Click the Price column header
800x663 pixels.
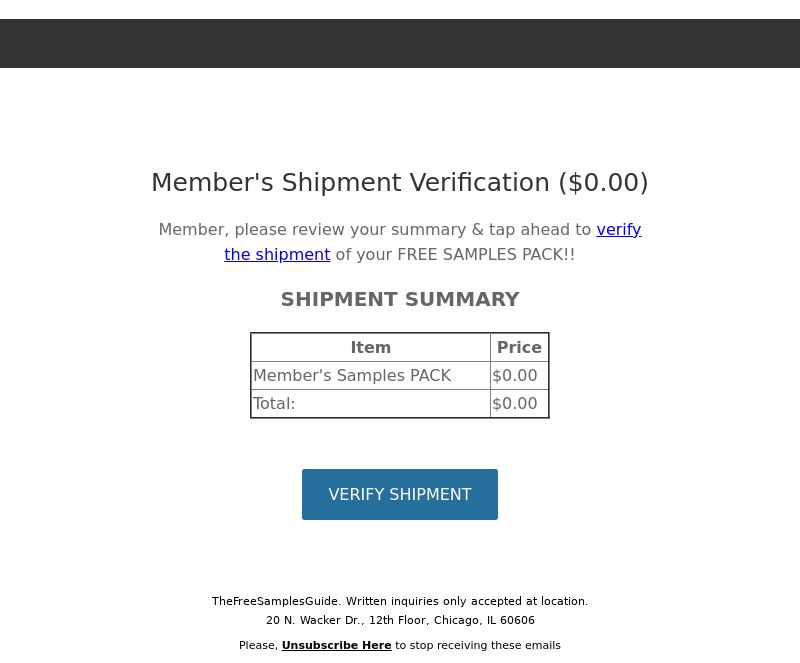(519, 347)
